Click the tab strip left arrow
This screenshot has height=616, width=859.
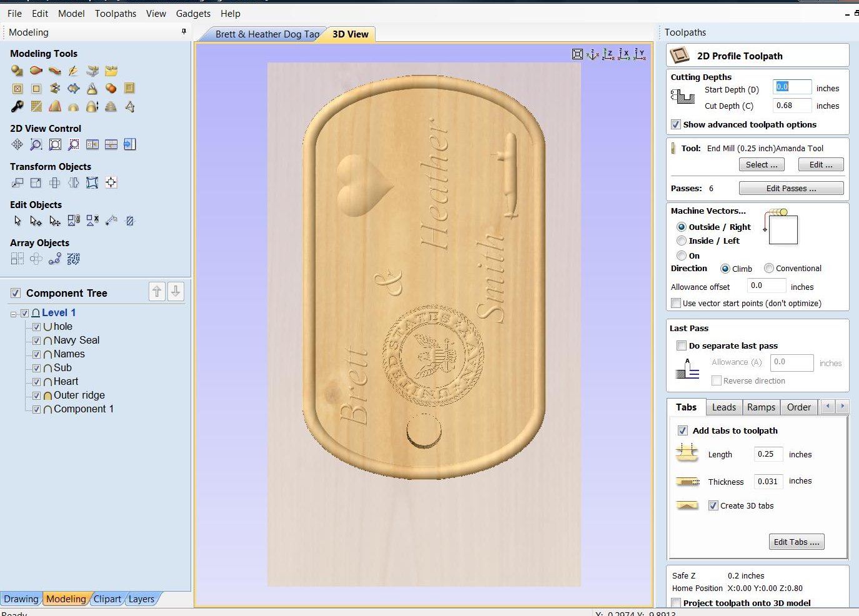pos(828,406)
